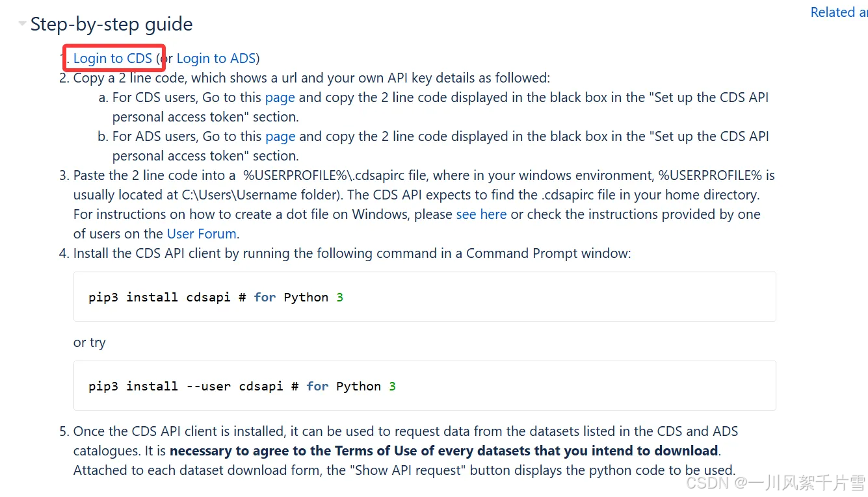
Task: Click inside the red highlight box
Action: click(x=114, y=58)
